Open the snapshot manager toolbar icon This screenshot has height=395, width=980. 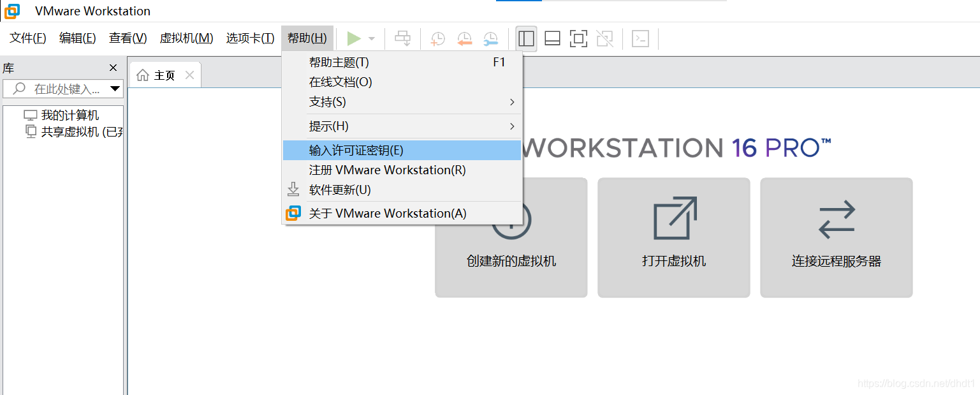point(490,39)
